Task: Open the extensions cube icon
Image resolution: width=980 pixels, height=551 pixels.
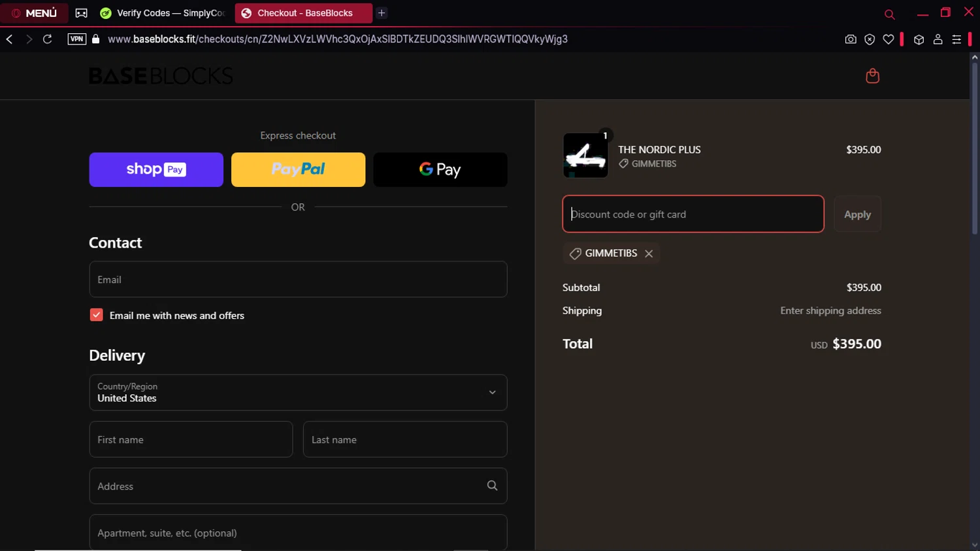Action: pos(919,39)
